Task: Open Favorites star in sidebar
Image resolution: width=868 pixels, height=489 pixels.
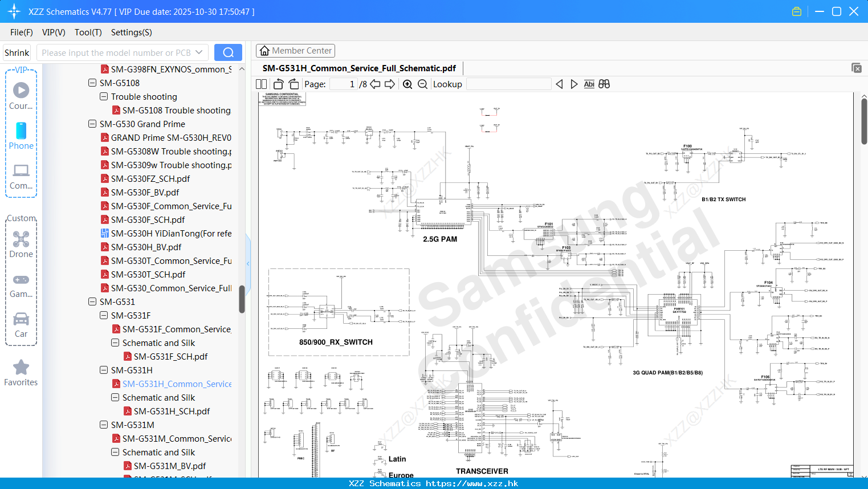Action: coord(21,373)
